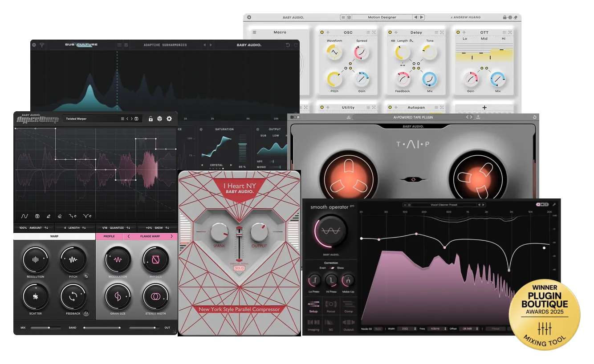Go to next profile after FLANGE WARP
Screen dimensions: 594x364
[171, 236]
